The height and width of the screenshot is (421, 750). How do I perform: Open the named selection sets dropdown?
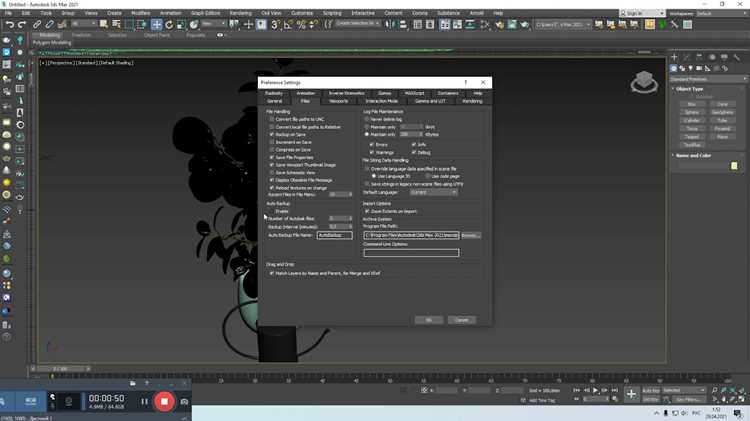tap(358, 24)
